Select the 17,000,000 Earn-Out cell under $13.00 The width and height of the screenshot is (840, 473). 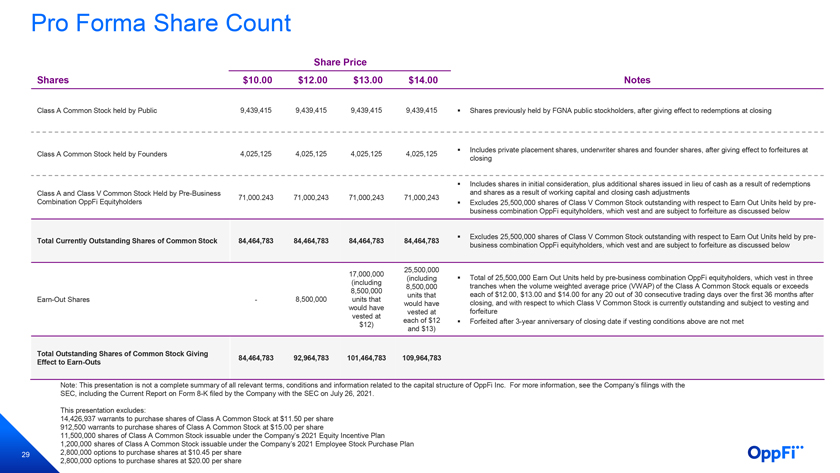pyautogui.click(x=366, y=299)
